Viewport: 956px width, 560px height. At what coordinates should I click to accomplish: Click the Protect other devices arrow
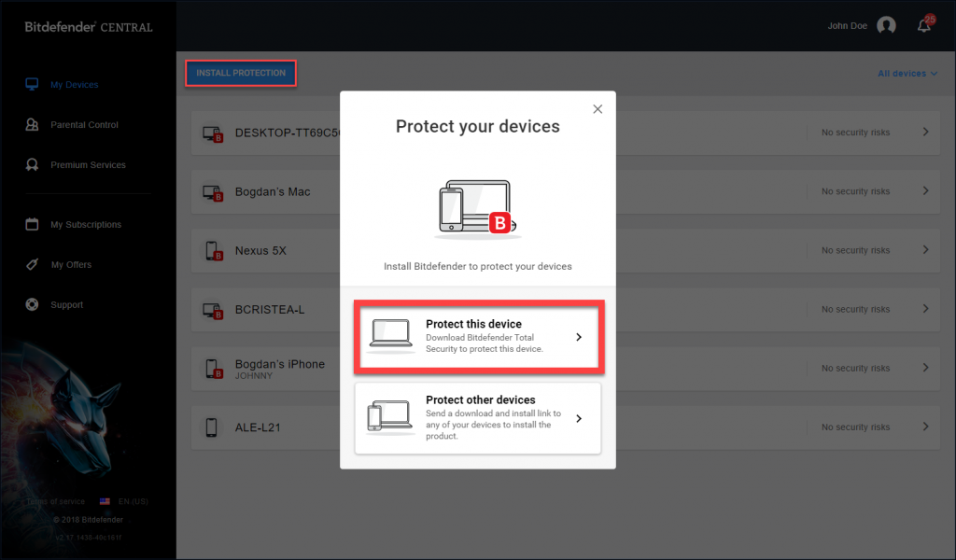click(579, 419)
